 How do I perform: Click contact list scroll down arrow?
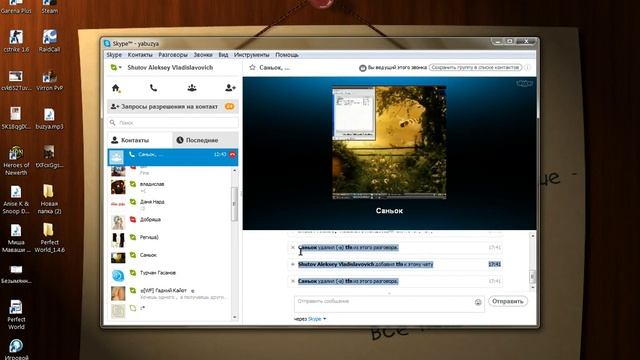point(234,317)
